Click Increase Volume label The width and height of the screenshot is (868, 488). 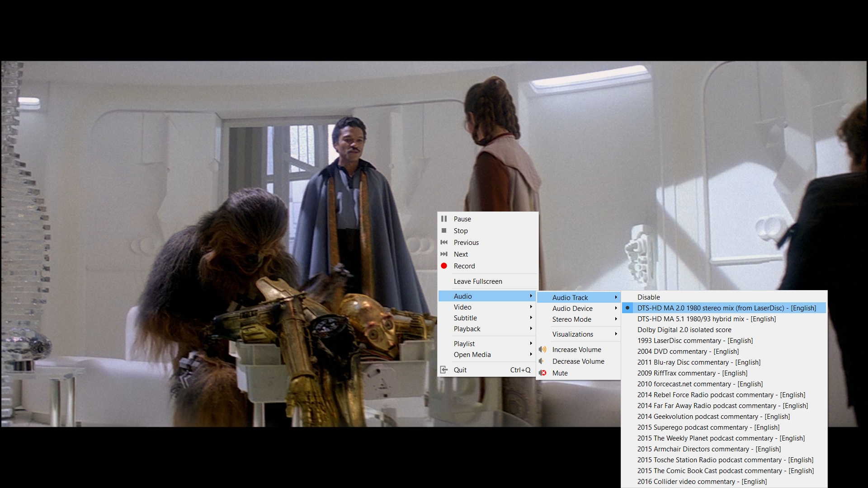tap(576, 349)
